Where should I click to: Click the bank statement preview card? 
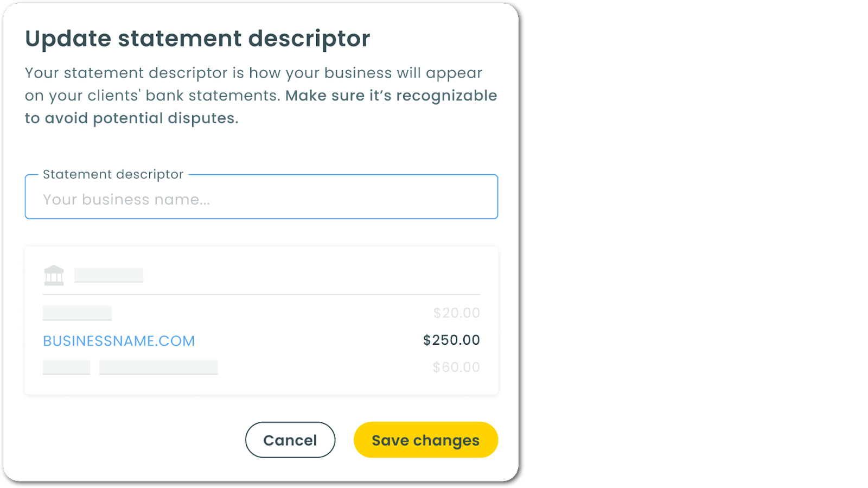(x=261, y=320)
